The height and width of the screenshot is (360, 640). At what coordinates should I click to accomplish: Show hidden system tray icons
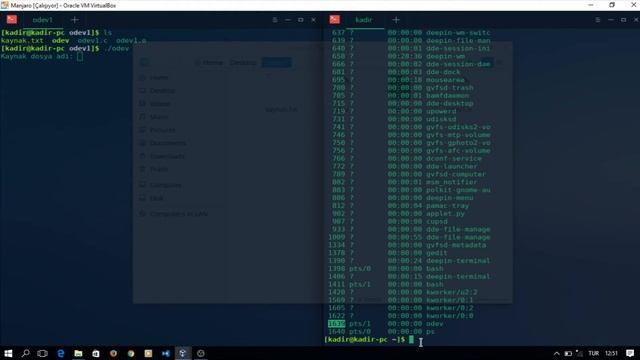coord(556,353)
